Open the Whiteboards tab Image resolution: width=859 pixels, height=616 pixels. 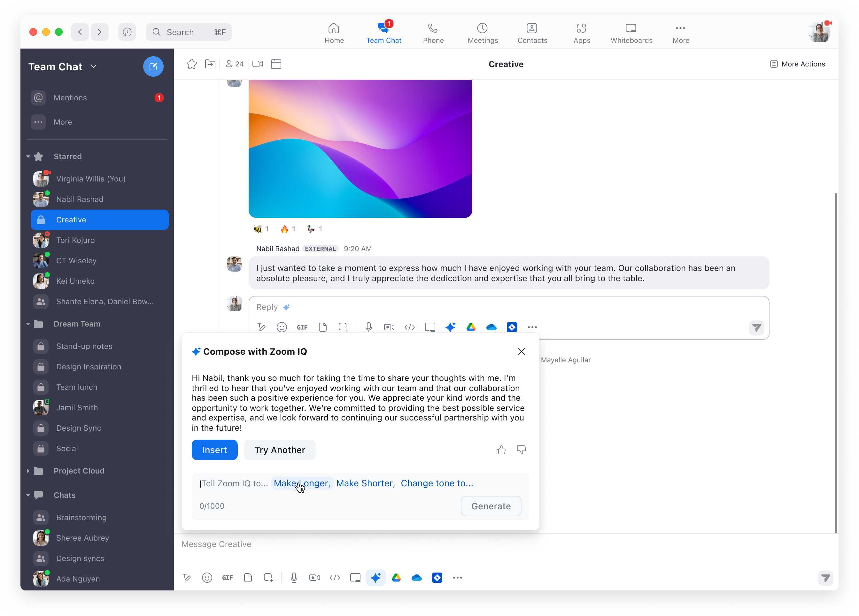tap(631, 32)
